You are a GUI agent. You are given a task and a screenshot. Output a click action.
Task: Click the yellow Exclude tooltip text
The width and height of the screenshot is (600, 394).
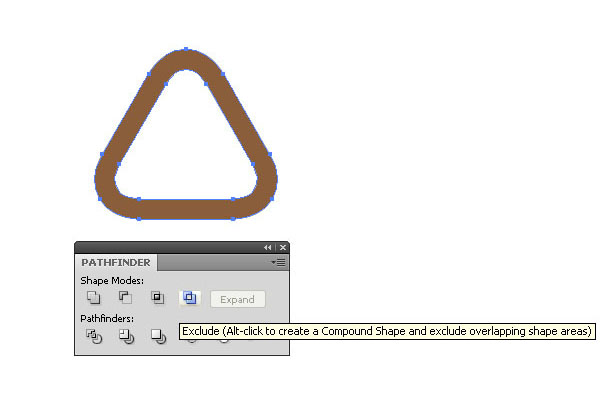coord(387,331)
